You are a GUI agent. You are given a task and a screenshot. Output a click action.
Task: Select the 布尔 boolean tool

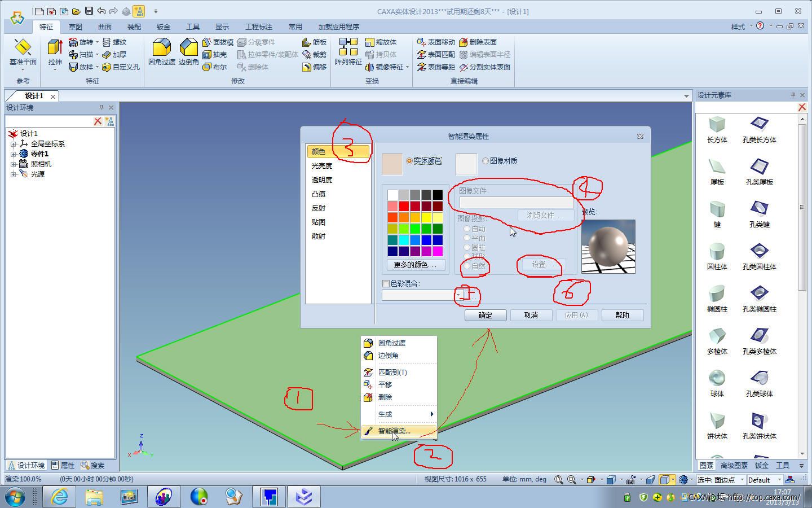click(x=215, y=67)
